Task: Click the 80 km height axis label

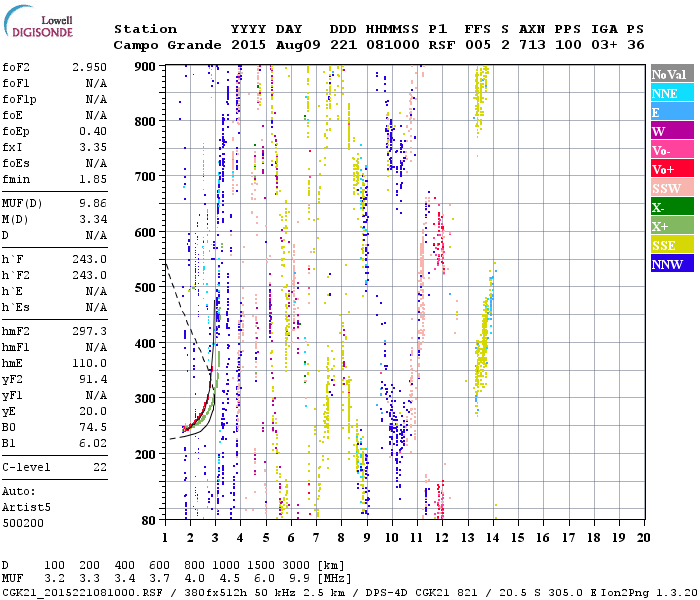Action: (148, 521)
